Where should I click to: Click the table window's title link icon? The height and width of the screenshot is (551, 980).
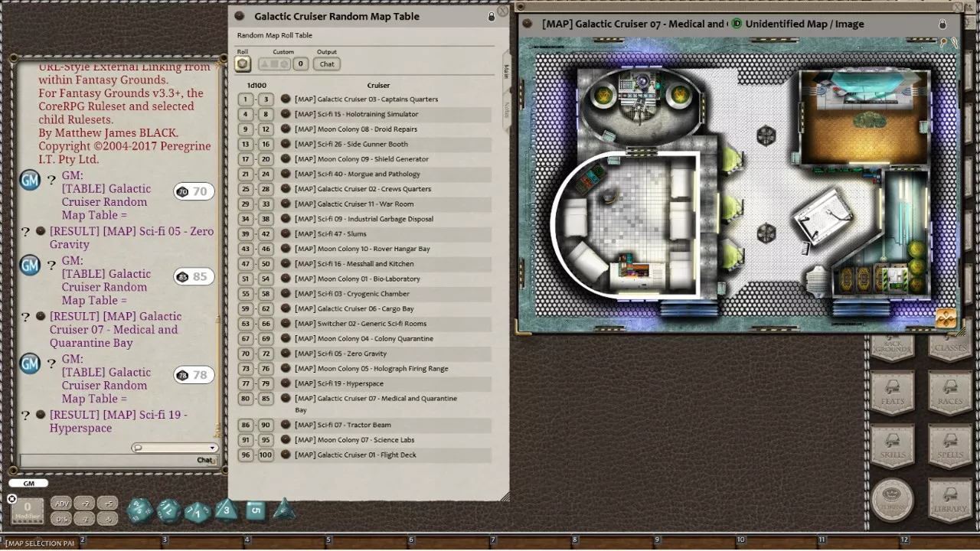coord(239,16)
